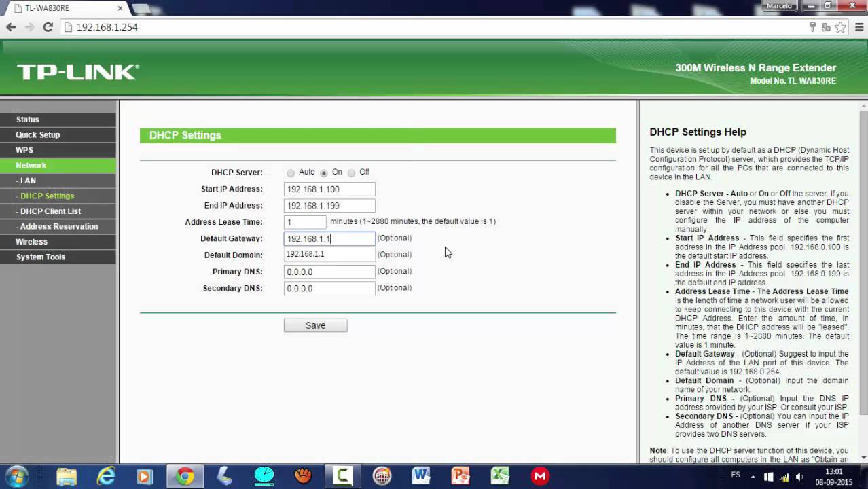
Task: Click the Windows Start button
Action: [18, 475]
